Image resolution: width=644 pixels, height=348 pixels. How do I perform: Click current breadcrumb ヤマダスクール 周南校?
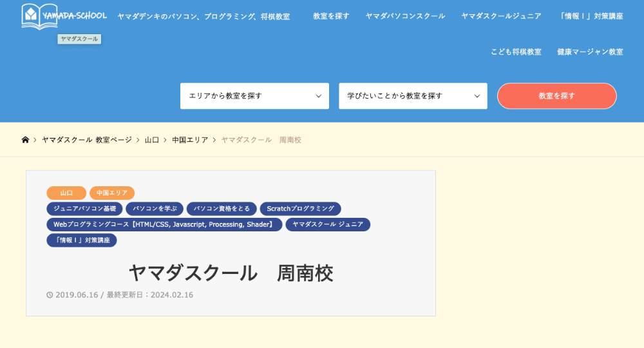pos(261,140)
